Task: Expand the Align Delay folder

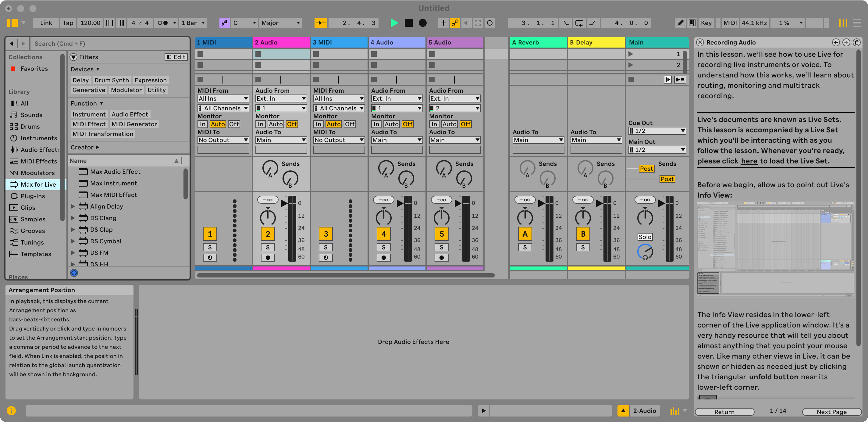Action: pos(73,207)
